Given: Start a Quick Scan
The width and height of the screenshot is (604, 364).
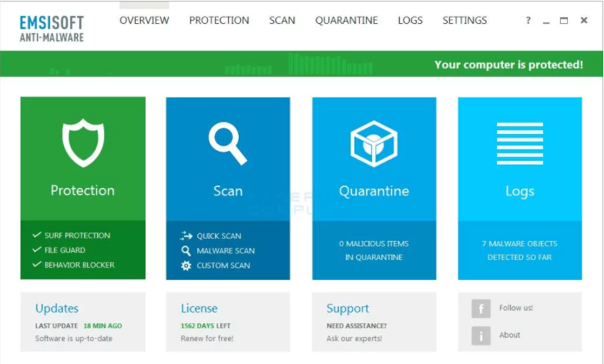Looking at the screenshot, I should 219,235.
